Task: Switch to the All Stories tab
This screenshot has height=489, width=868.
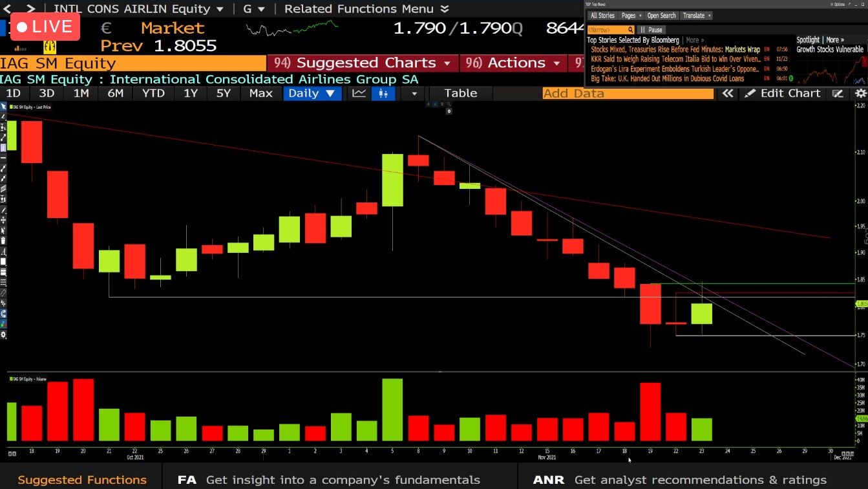Action: (602, 16)
